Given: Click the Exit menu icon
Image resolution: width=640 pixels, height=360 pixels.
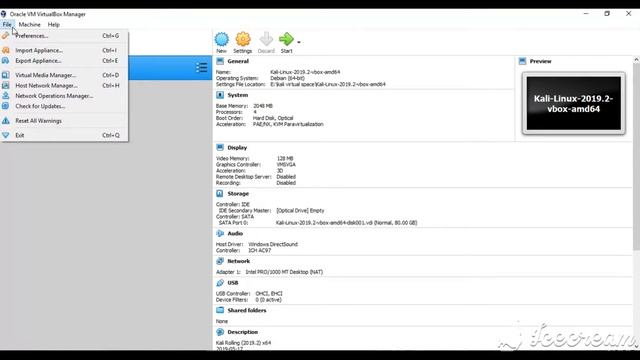Looking at the screenshot, I should coord(5,135).
